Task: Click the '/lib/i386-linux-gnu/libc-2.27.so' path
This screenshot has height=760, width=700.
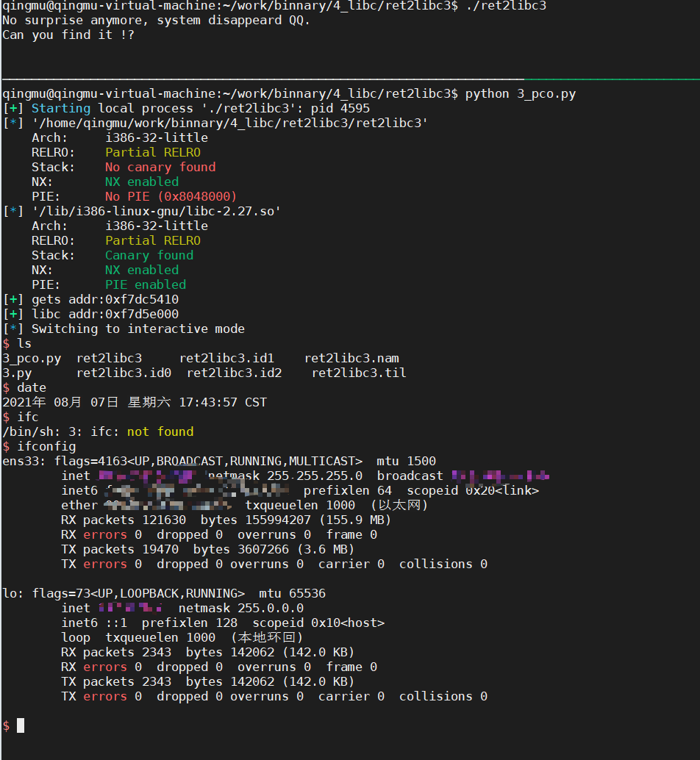Action: (x=156, y=212)
